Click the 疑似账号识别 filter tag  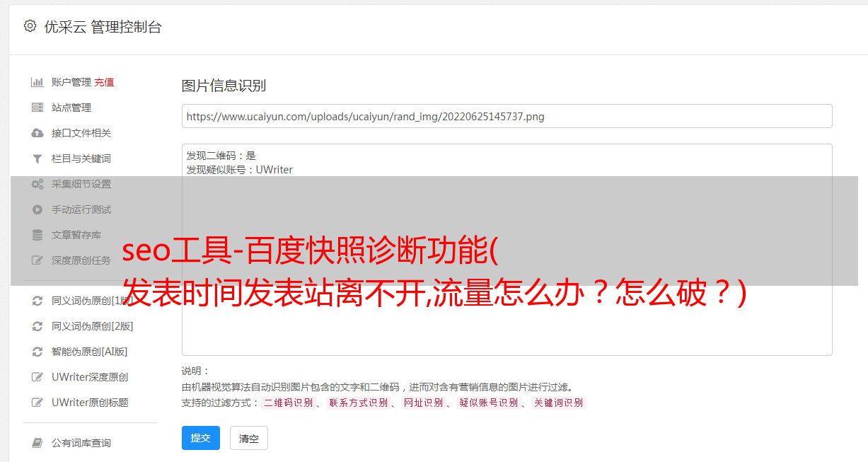[489, 403]
